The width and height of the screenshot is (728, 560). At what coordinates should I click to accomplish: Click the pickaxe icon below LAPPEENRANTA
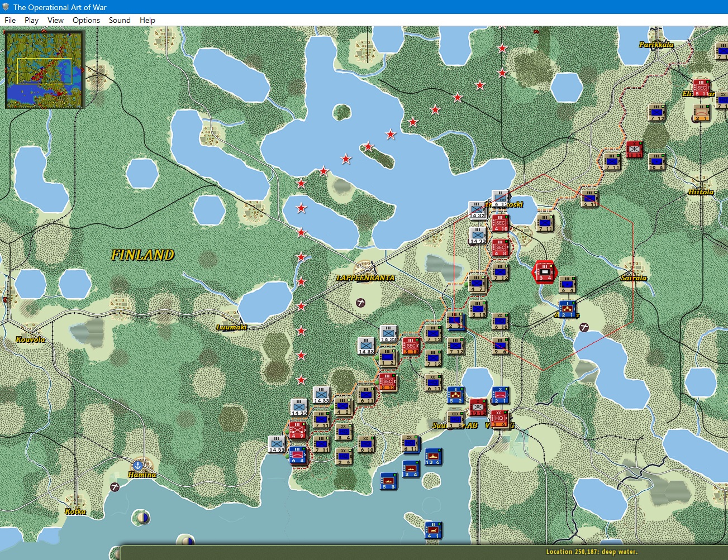[x=361, y=302]
